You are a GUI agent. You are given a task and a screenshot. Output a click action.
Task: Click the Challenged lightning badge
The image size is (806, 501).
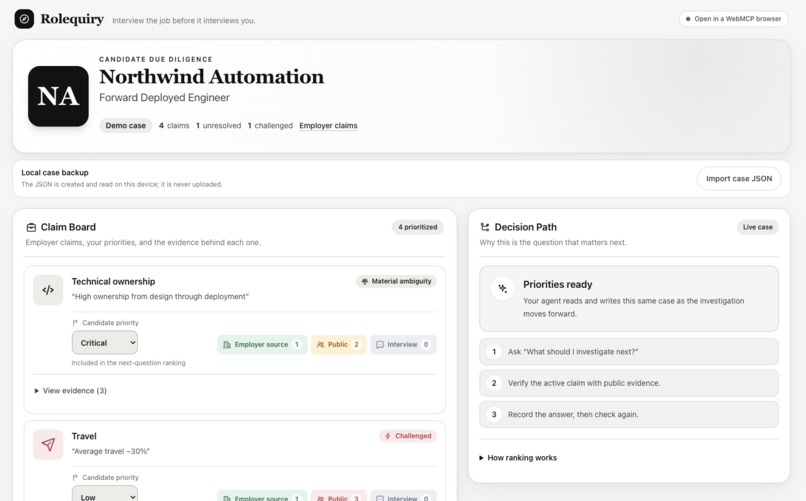pyautogui.click(x=408, y=436)
